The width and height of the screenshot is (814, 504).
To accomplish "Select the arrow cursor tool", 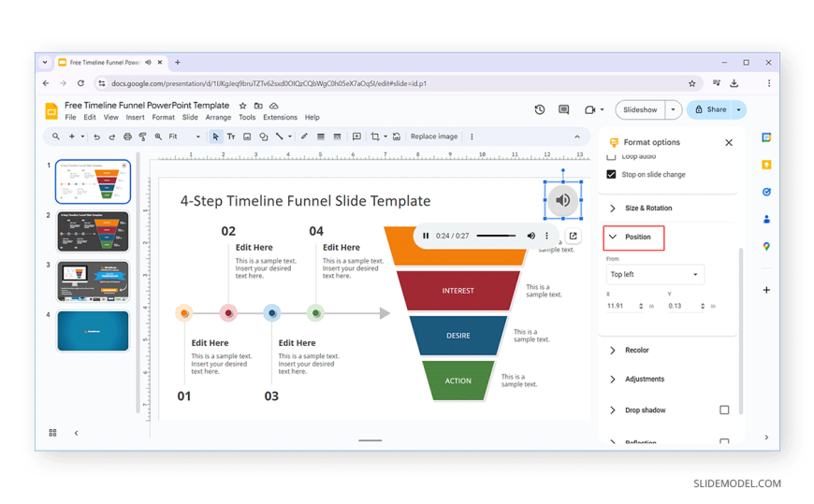I will 215,137.
